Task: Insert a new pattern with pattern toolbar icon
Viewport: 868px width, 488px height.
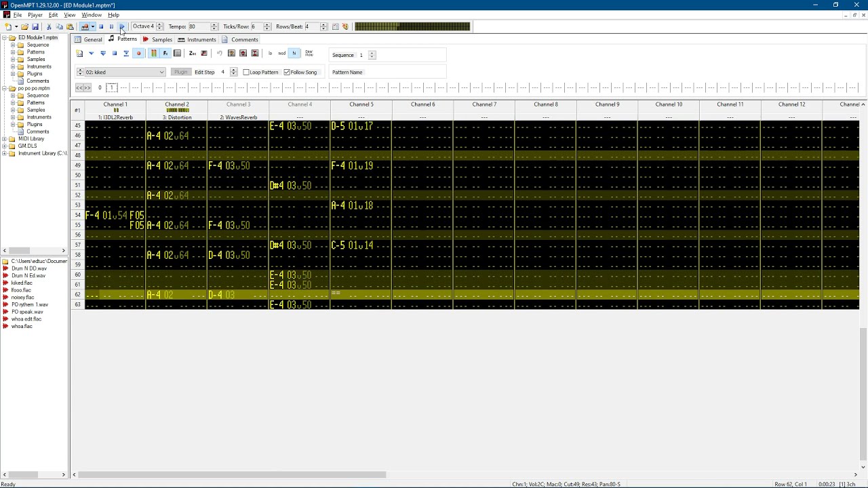Action: 79,54
